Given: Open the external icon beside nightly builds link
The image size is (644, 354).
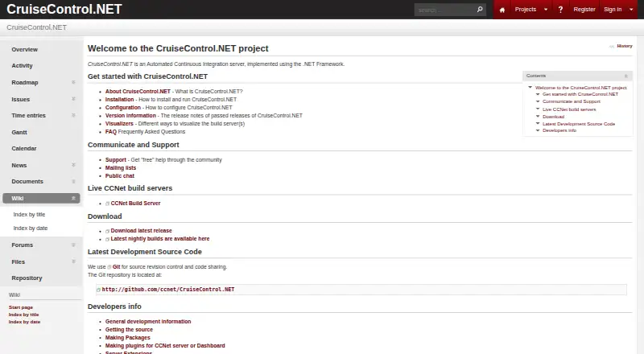Looking at the screenshot, I should tap(107, 239).
